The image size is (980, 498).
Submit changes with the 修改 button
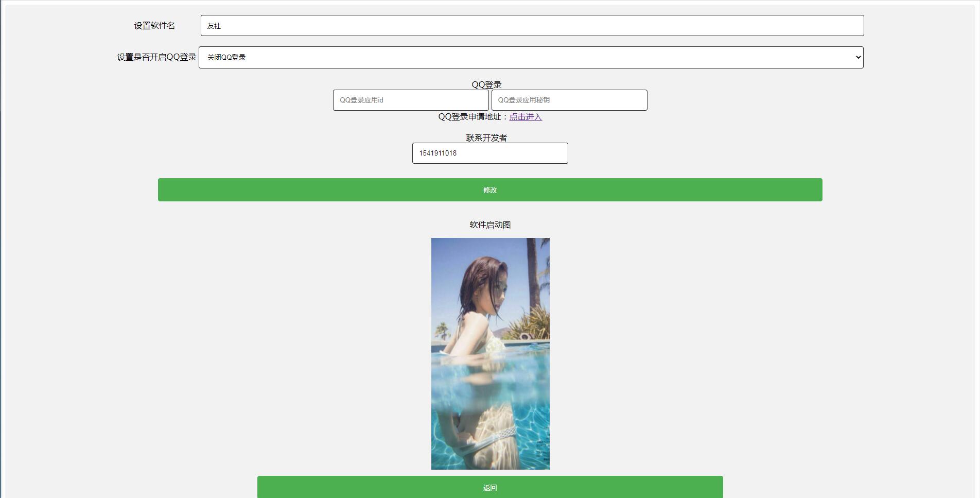click(490, 190)
